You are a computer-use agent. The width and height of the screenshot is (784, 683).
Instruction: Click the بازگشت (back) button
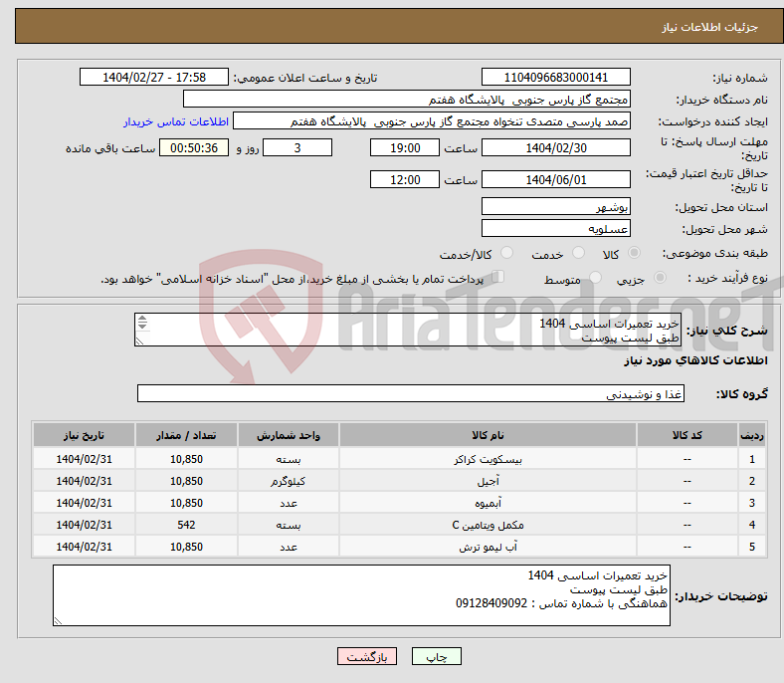367,656
